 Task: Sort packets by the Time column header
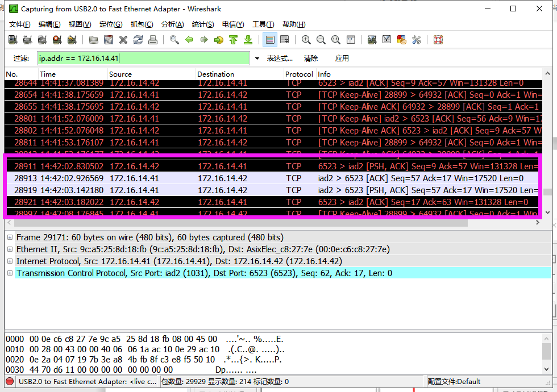click(x=73, y=74)
